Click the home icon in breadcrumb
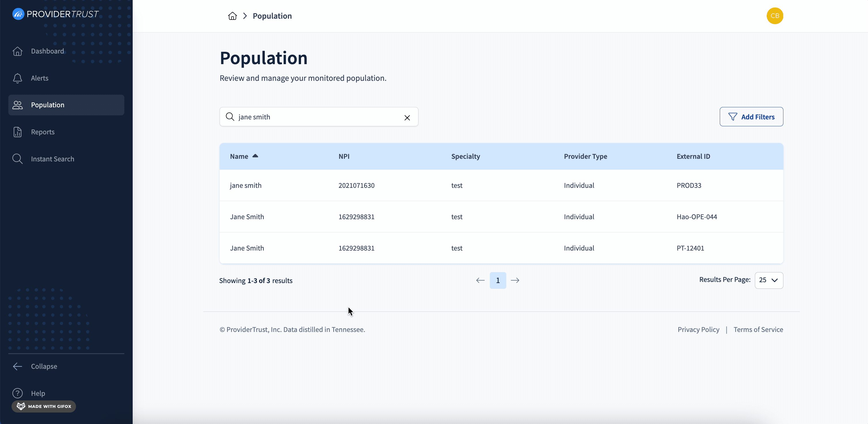The image size is (868, 424). point(232,16)
